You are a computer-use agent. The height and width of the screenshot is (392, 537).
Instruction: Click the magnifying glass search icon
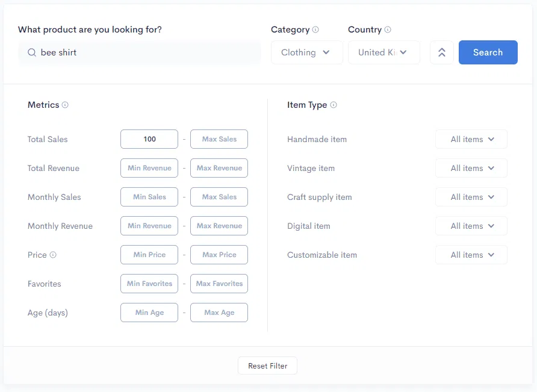(31, 52)
